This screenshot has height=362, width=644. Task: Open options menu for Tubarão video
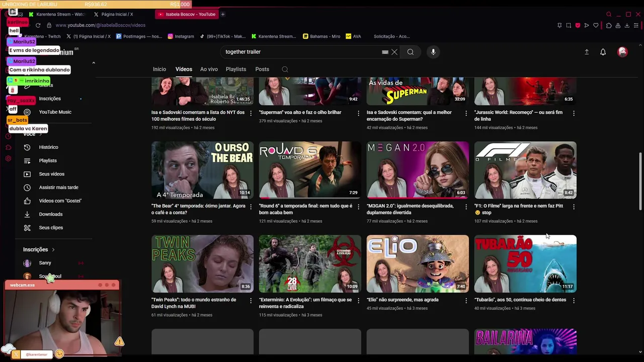tap(574, 301)
